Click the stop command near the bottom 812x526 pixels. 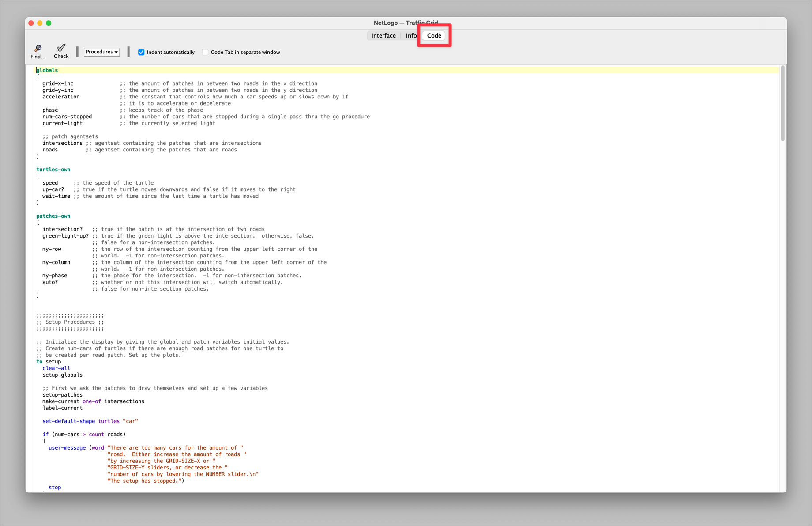(x=55, y=487)
